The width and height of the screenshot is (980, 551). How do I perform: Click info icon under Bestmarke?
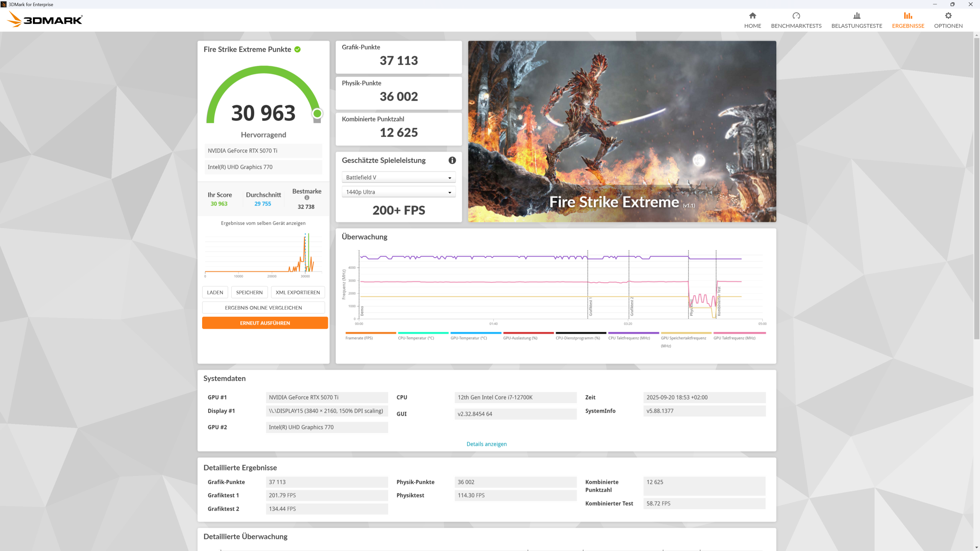pos(307,198)
